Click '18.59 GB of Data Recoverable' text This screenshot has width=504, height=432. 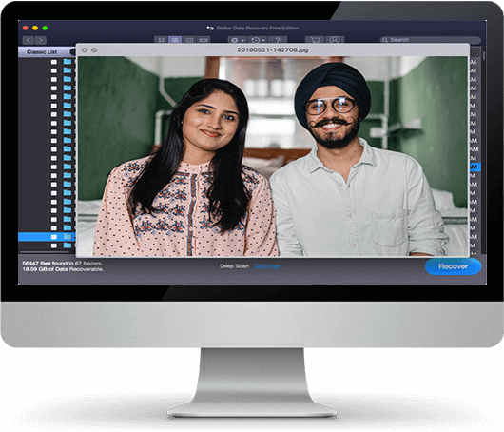(63, 269)
